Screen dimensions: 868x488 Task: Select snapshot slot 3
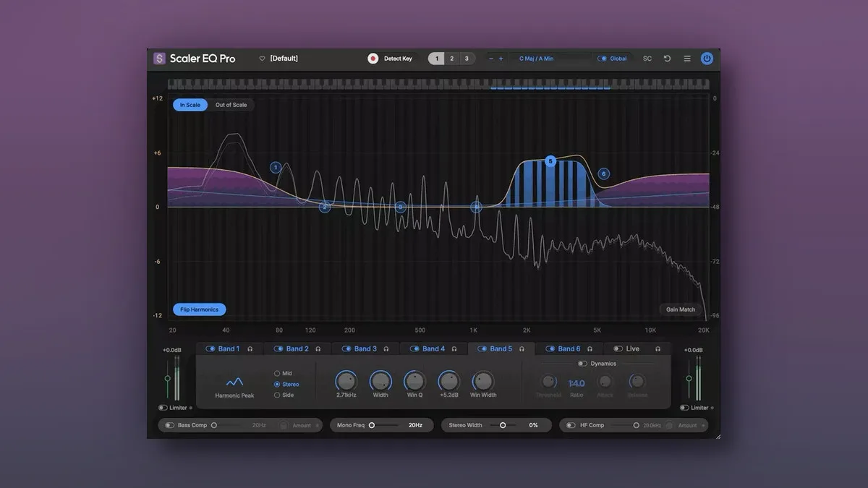click(467, 59)
